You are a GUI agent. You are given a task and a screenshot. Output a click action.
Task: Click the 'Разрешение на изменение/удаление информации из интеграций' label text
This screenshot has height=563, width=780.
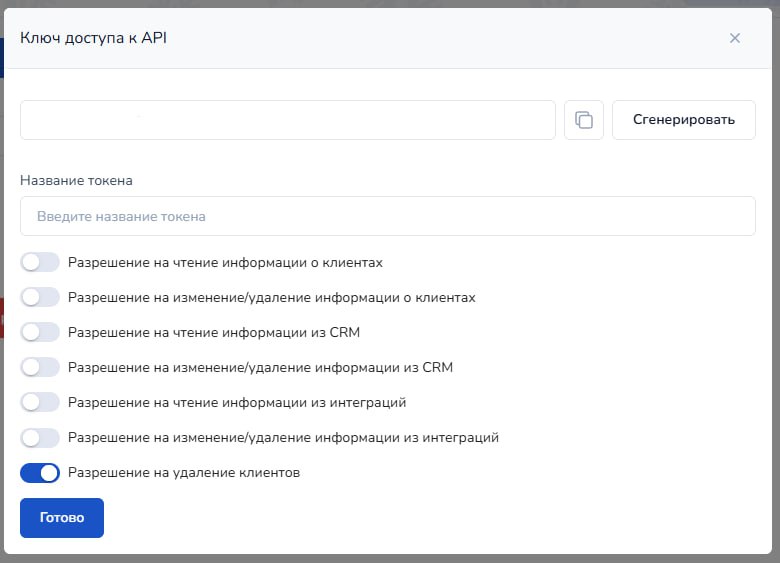click(283, 437)
